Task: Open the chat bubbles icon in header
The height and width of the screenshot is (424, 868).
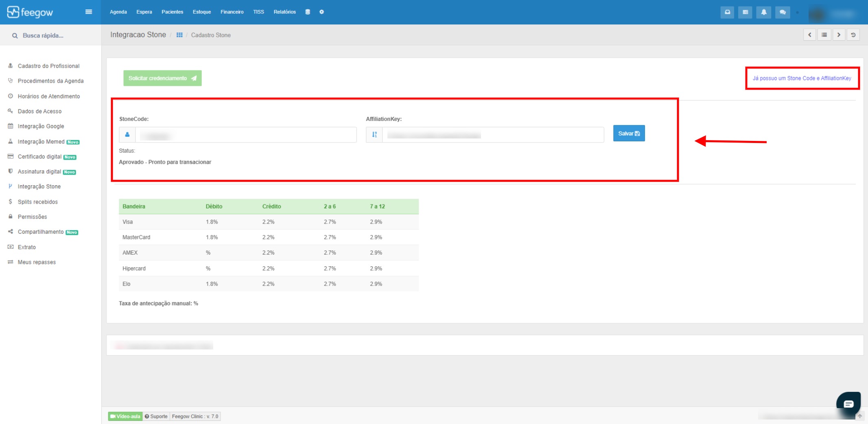Action: [783, 12]
